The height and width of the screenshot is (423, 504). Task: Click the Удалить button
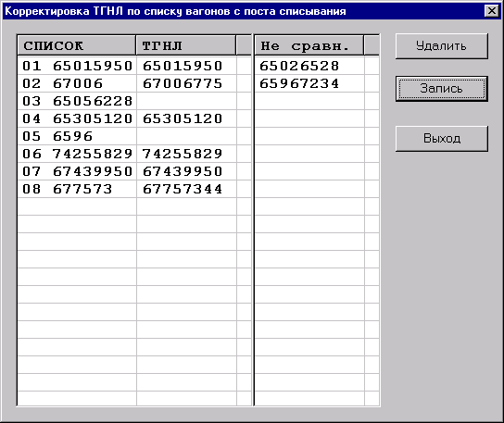(442, 46)
